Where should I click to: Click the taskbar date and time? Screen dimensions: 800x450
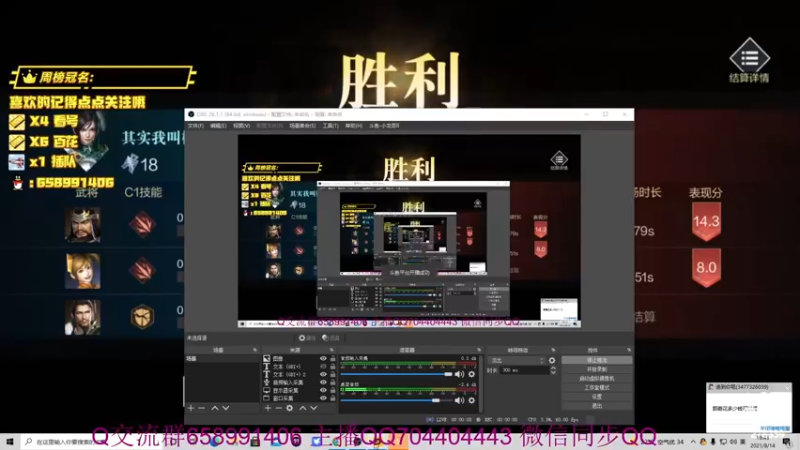[x=763, y=442]
